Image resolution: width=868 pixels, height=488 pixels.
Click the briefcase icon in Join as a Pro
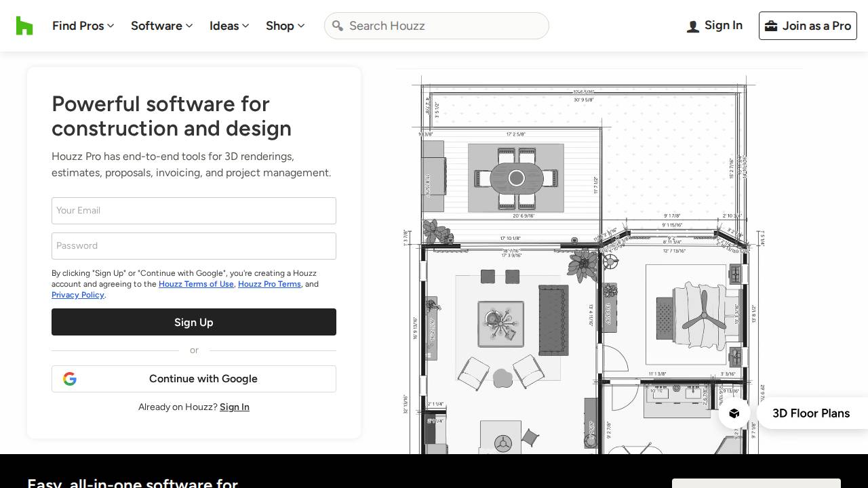[x=772, y=26]
